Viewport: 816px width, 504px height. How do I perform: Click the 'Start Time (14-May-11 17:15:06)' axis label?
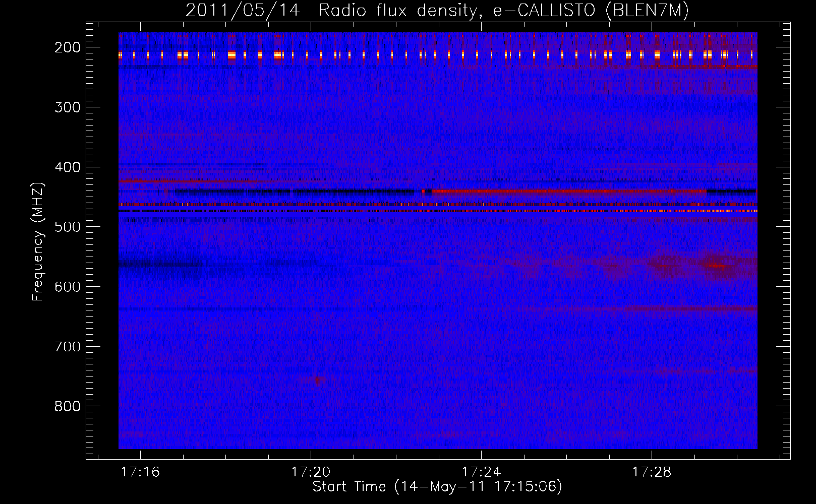(x=437, y=487)
